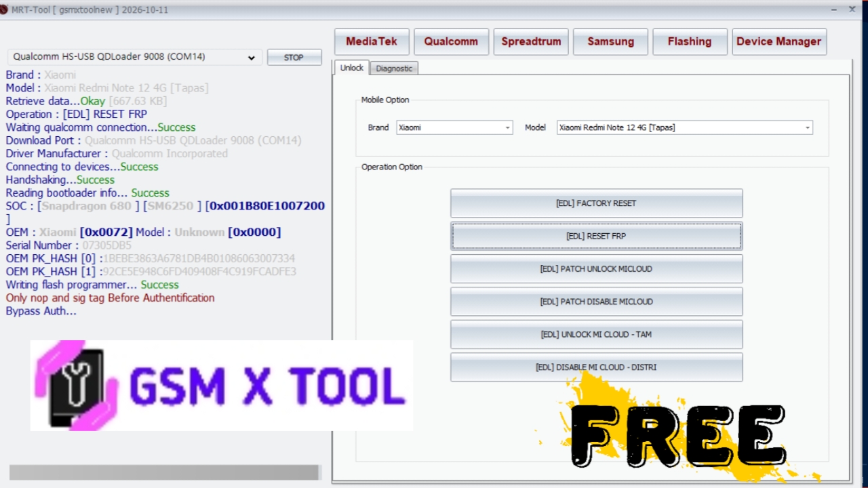
Task: Expand the COM port QDLoader dropdown
Action: pos(134,58)
